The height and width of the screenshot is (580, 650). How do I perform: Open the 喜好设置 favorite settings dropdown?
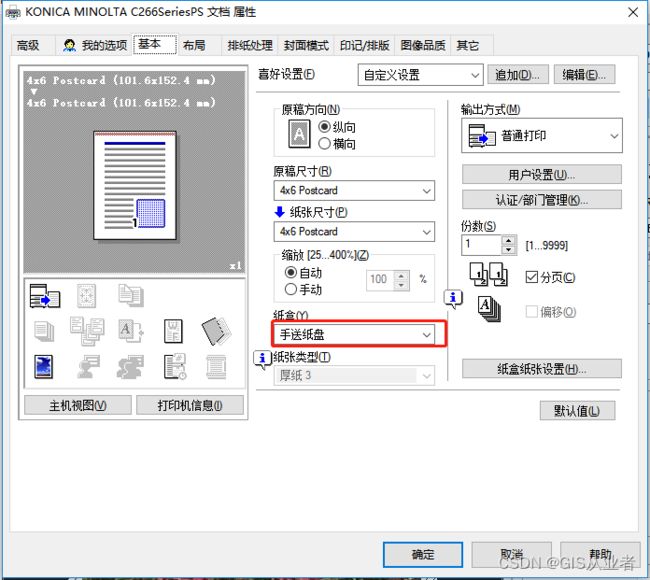[420, 75]
